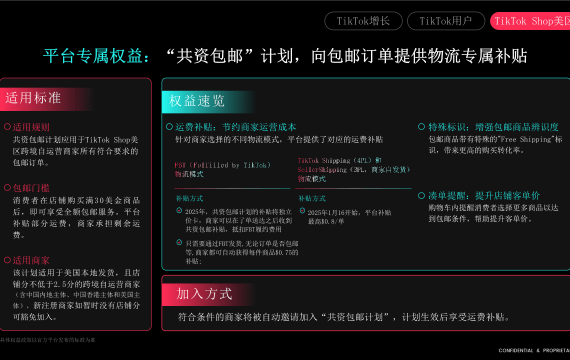Click the 包邮门槛 heading
This screenshot has width=570, height=360.
click(31, 188)
